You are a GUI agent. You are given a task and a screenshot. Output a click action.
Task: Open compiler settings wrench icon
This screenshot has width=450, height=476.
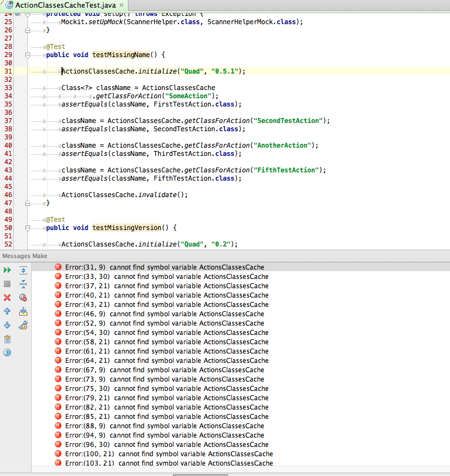click(23, 325)
